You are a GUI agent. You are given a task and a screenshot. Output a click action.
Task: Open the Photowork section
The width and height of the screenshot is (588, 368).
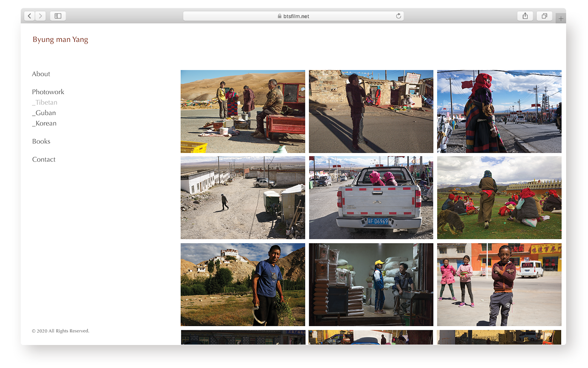tap(48, 92)
